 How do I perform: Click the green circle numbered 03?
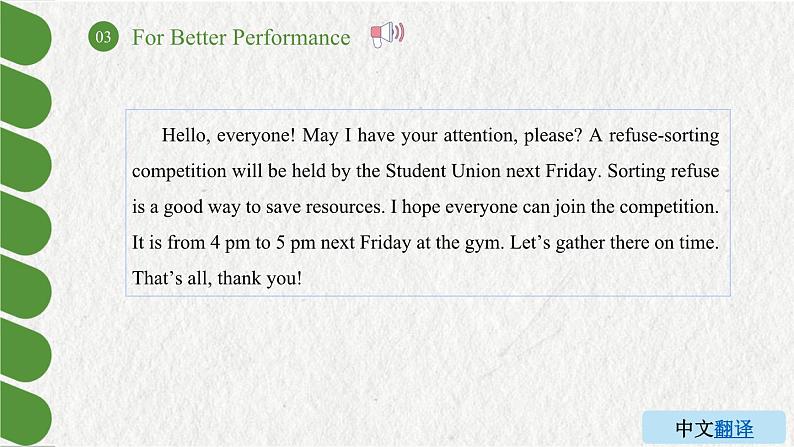(103, 36)
